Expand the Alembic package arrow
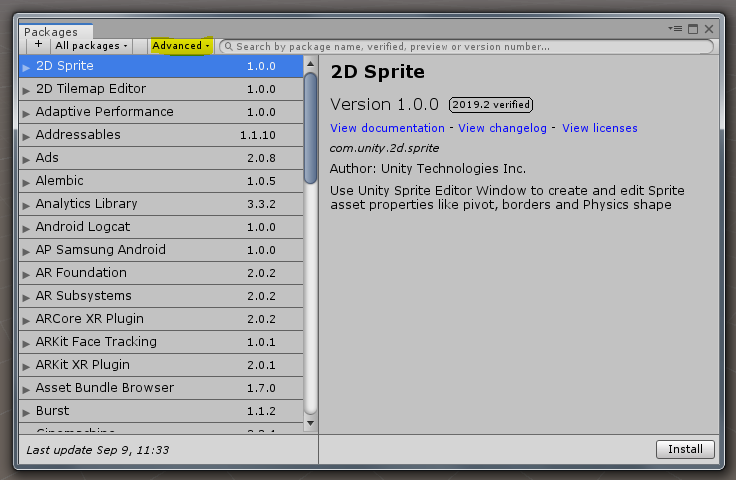 [26, 182]
